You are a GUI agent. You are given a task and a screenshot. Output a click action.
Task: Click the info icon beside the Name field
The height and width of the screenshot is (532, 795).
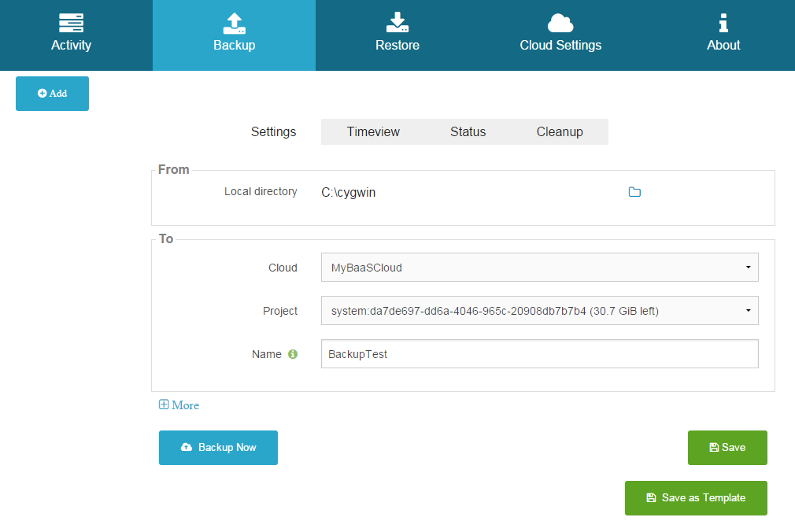pyautogui.click(x=292, y=353)
